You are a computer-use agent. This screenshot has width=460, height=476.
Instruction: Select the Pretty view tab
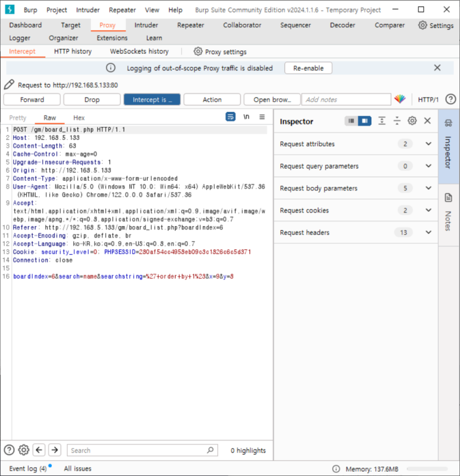coord(18,118)
